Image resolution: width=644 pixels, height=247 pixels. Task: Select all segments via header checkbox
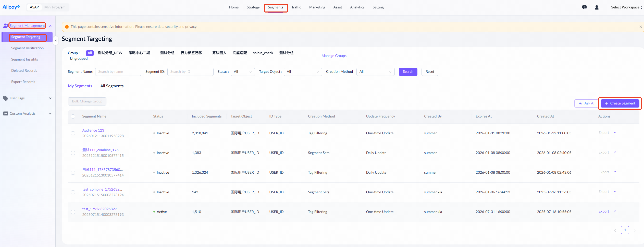point(73,116)
